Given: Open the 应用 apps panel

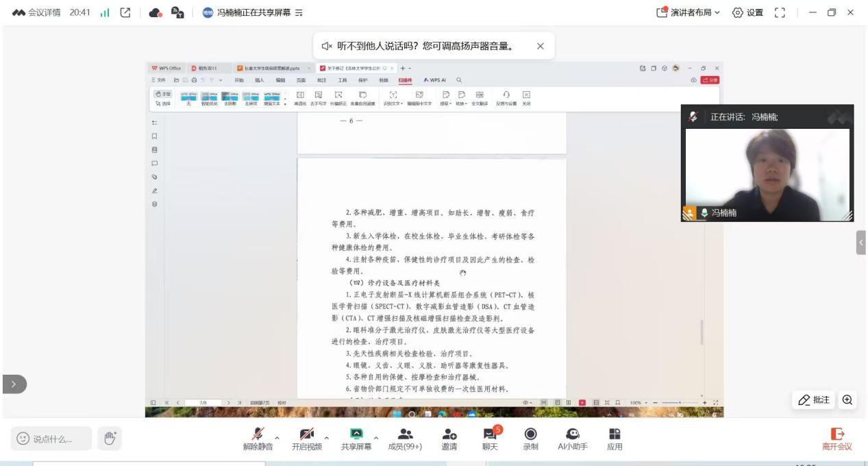Looking at the screenshot, I should click(x=614, y=437).
